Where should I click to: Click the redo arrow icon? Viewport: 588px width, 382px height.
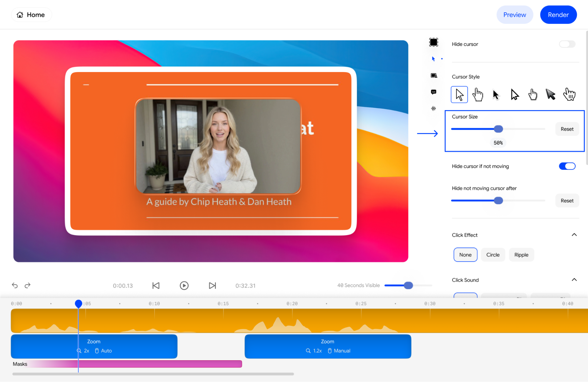point(28,285)
